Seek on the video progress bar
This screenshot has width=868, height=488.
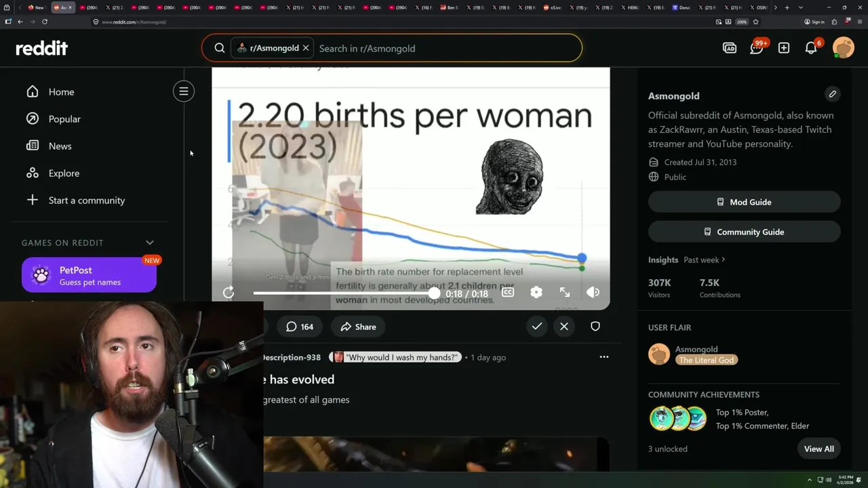pos(344,293)
